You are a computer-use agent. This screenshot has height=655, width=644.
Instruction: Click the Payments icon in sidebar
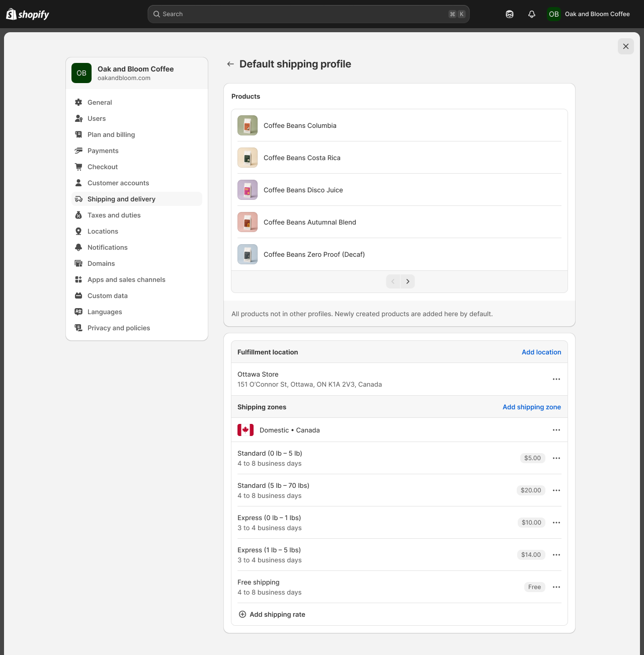(x=78, y=151)
